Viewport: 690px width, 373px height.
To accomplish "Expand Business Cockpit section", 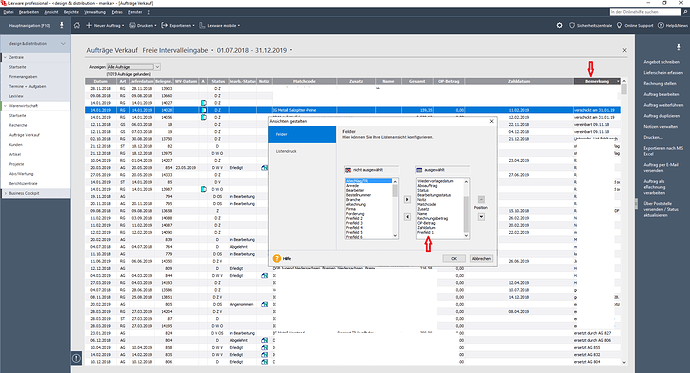I will click(x=5, y=193).
